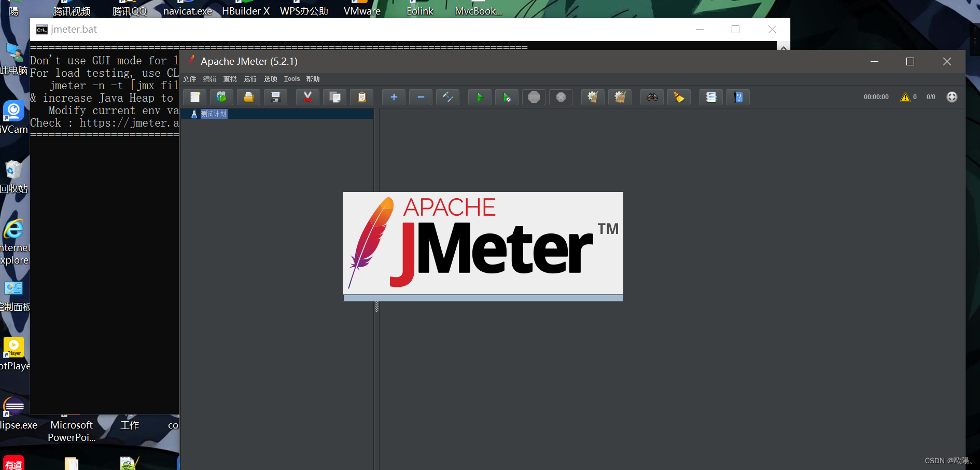Create a new test plan in JMeter toolbar
The height and width of the screenshot is (470, 980).
point(195,97)
